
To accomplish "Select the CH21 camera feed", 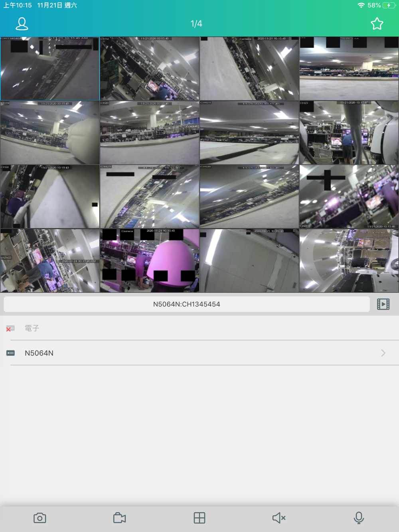I will point(249,132).
